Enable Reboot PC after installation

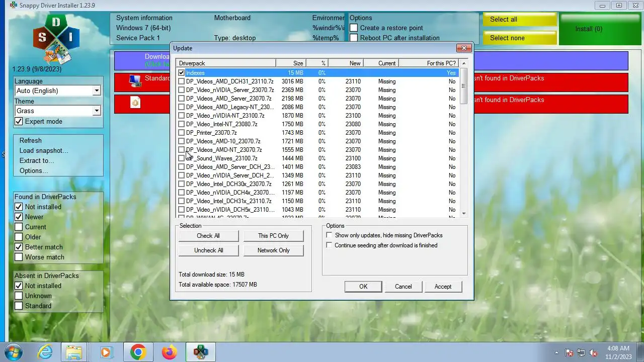[x=354, y=38]
